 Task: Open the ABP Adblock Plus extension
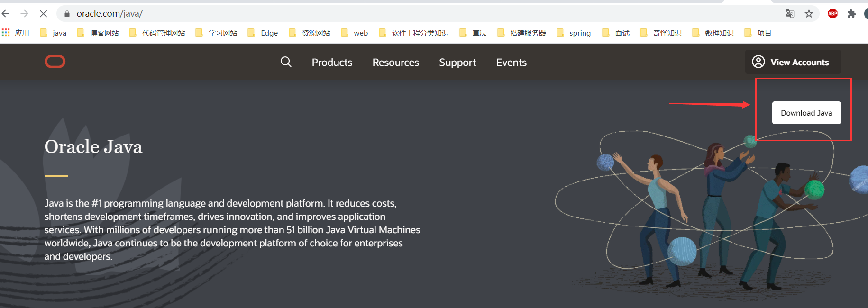point(832,14)
